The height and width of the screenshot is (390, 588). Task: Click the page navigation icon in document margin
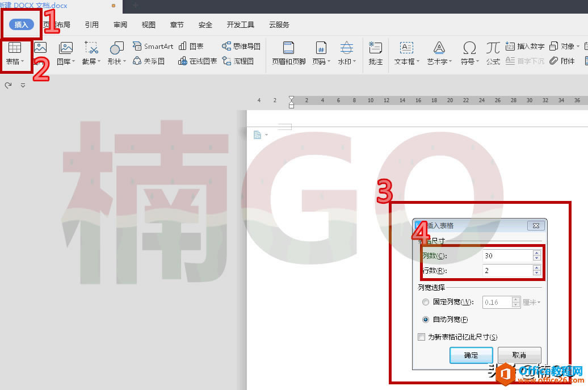pos(257,135)
